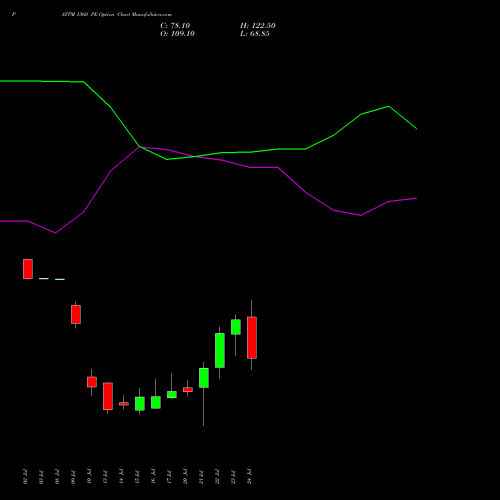500x500 pixels.
Task: Click the high value H: 122.50
Action: tap(258, 26)
